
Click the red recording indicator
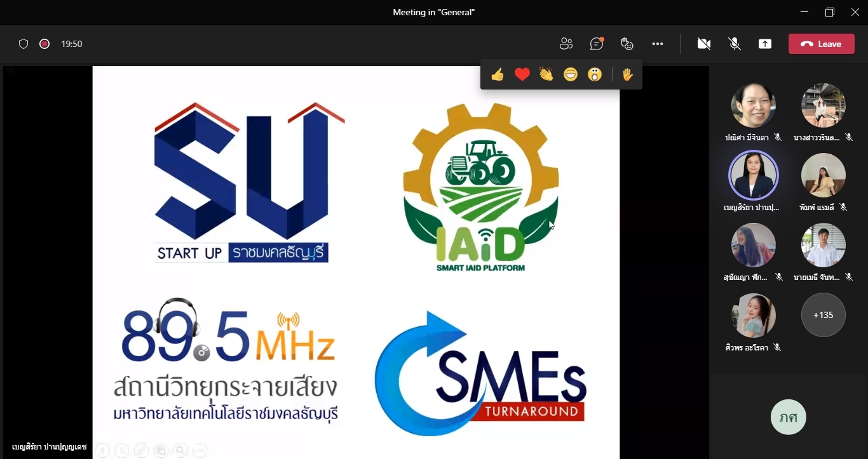(x=44, y=44)
